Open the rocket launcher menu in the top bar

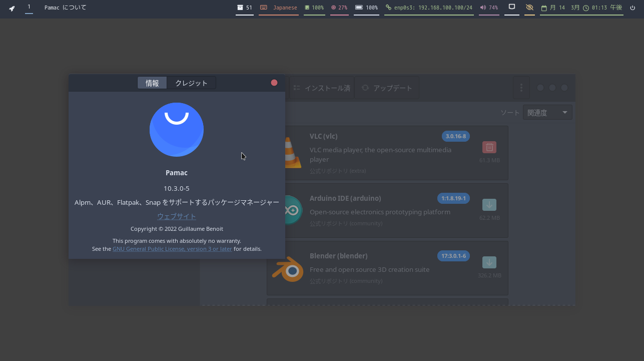[12, 8]
